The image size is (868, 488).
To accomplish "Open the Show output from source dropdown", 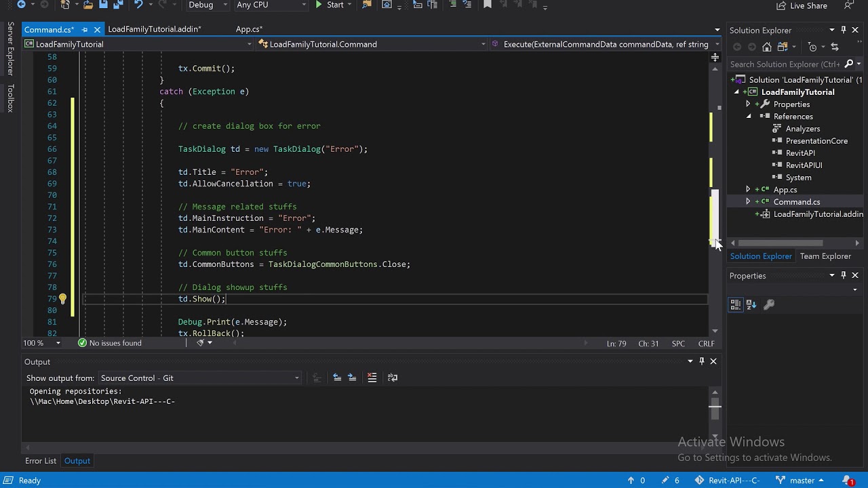I will [199, 378].
